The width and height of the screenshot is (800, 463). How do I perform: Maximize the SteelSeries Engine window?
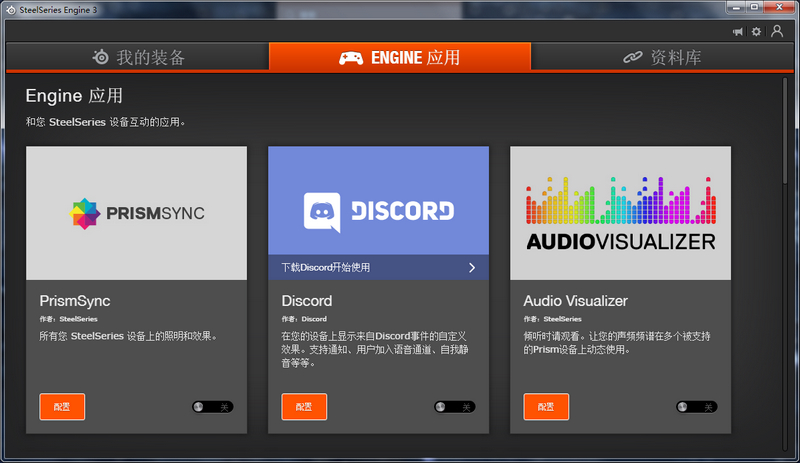pos(755,7)
